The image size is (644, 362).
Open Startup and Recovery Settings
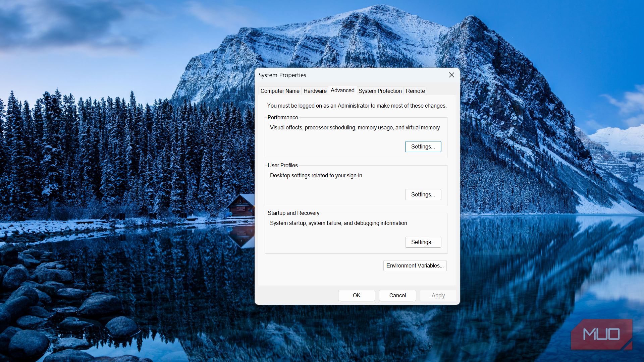423,242
